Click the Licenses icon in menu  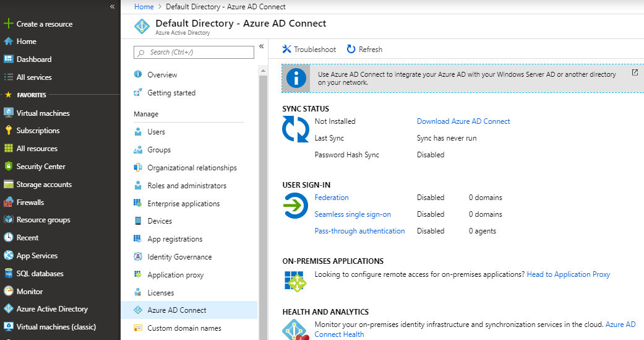138,292
